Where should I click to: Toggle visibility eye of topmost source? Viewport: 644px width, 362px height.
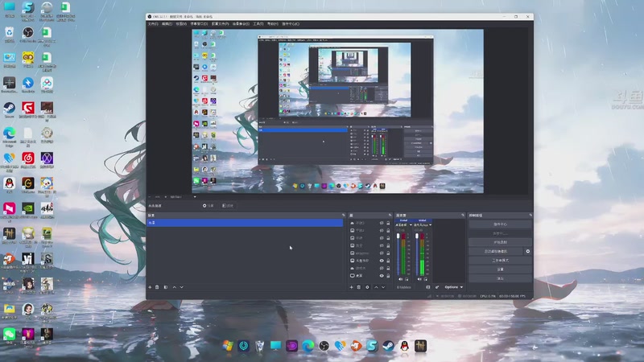(x=382, y=223)
